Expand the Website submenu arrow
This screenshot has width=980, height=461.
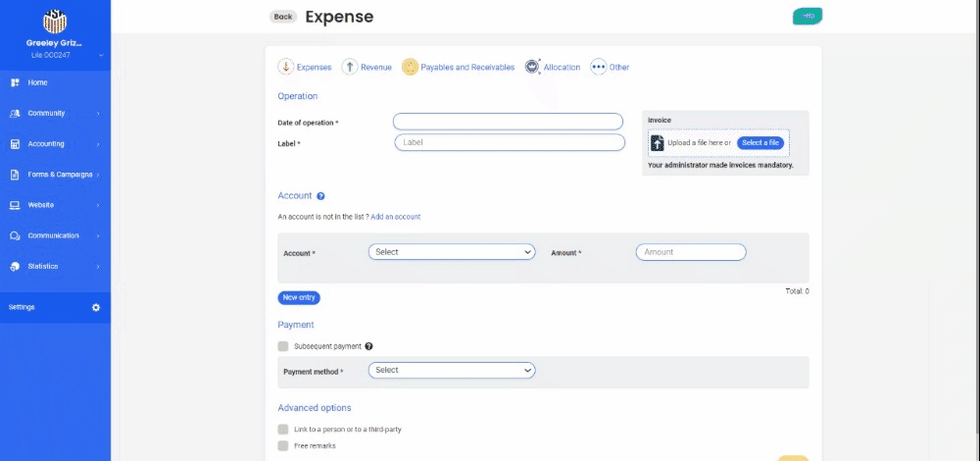coord(98,205)
